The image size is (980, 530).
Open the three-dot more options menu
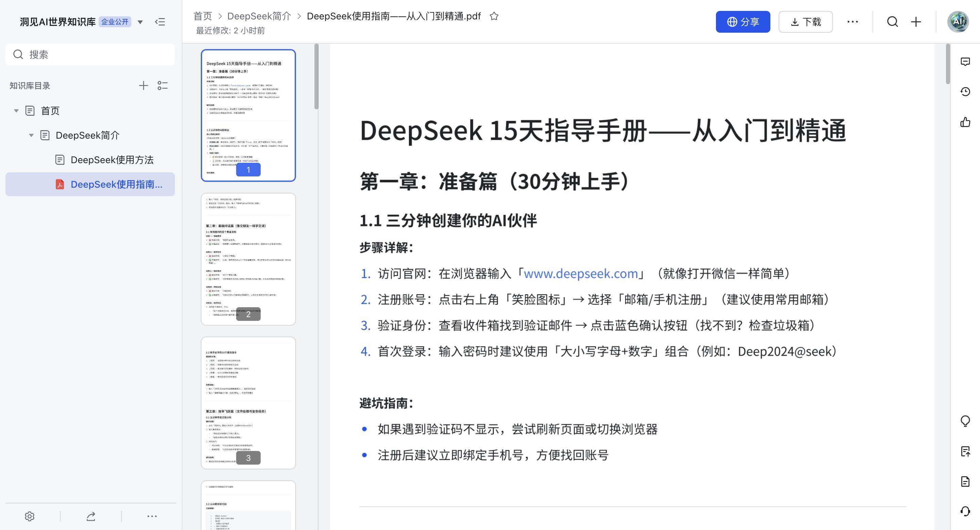click(x=852, y=22)
